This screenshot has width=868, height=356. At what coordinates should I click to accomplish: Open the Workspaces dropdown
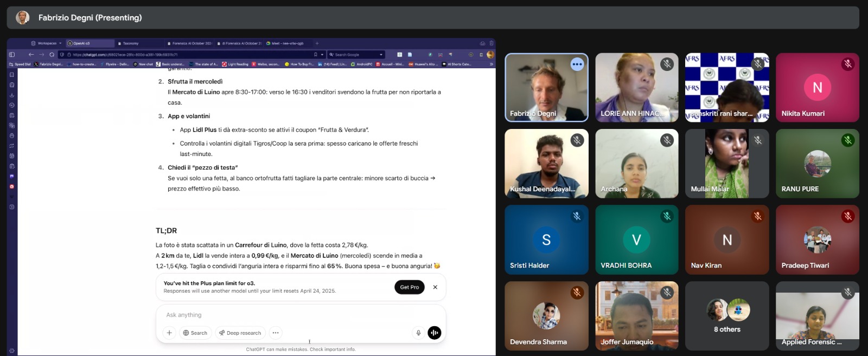47,43
